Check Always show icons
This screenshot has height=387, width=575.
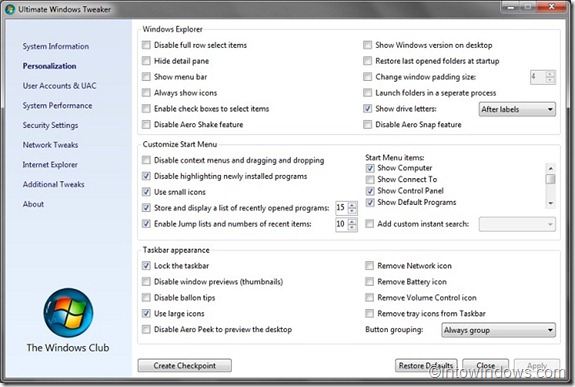[x=146, y=93]
